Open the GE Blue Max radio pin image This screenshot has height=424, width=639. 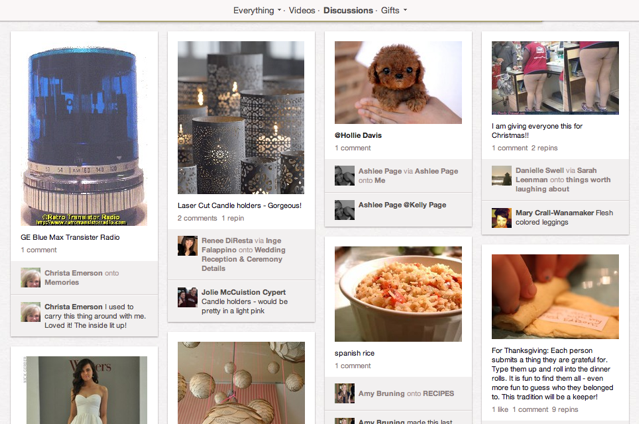click(84, 134)
